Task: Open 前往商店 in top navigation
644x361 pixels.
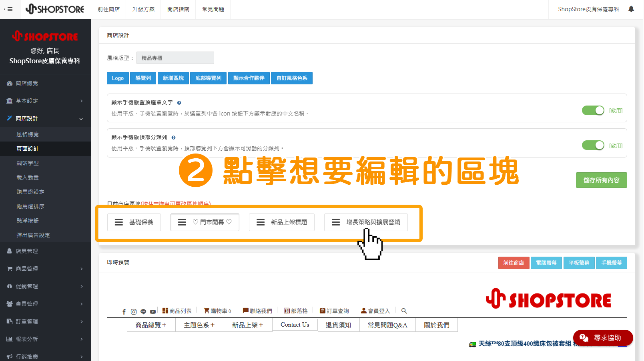Action: pyautogui.click(x=108, y=9)
